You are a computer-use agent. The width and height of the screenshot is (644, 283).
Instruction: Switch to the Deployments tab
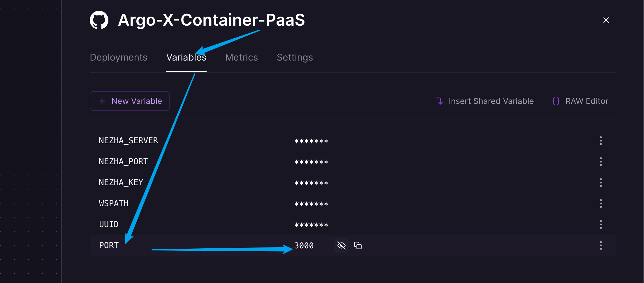pos(118,57)
